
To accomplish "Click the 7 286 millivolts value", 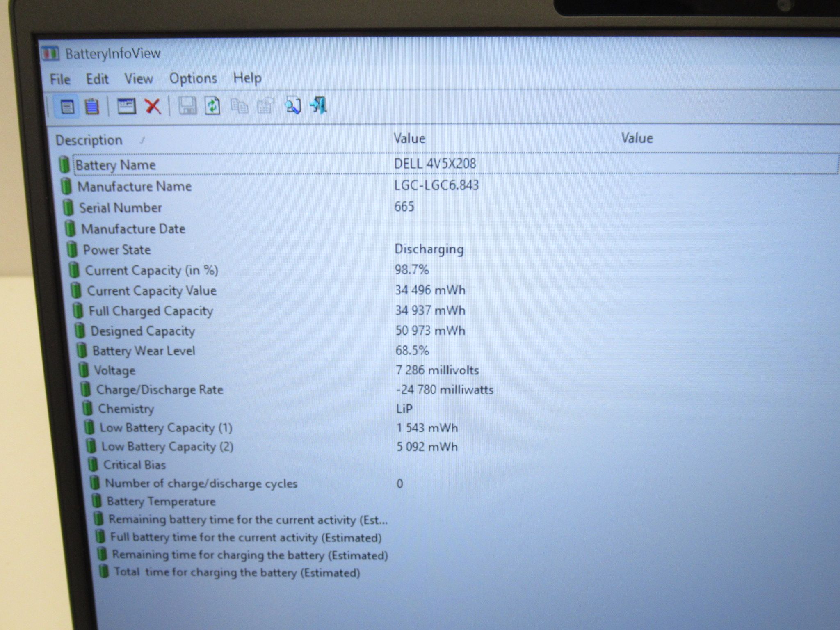I will click(437, 370).
